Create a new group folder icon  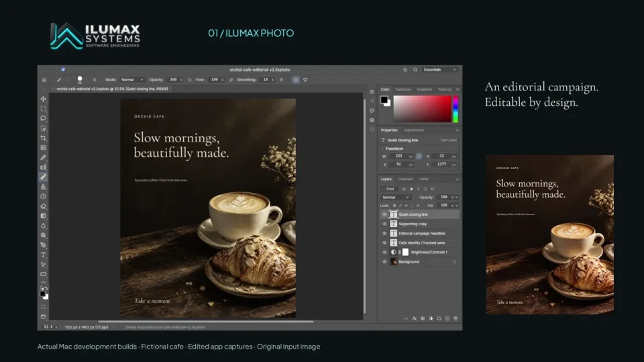click(x=439, y=318)
